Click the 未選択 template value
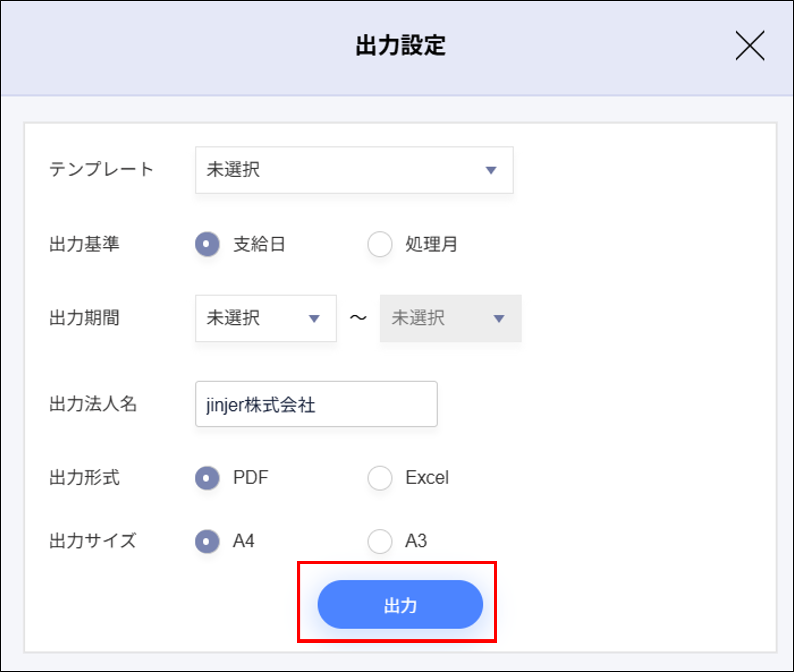The height and width of the screenshot is (672, 794). [233, 170]
